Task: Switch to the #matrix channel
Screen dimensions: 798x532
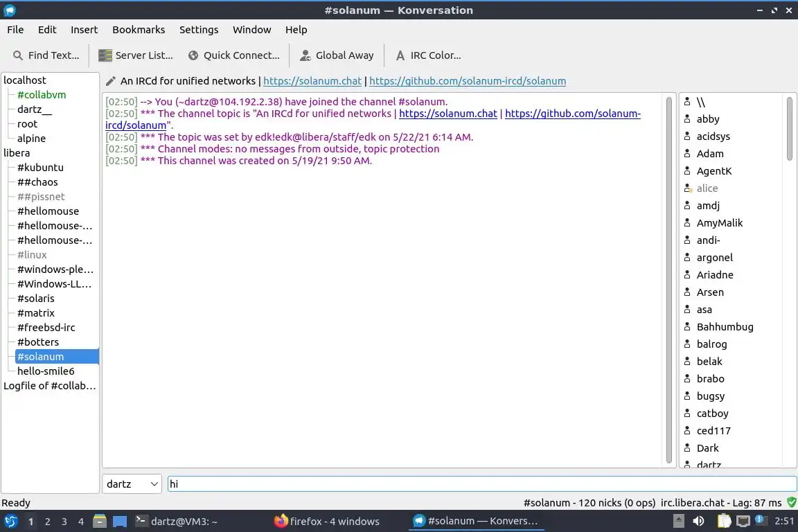Action: click(x=35, y=313)
